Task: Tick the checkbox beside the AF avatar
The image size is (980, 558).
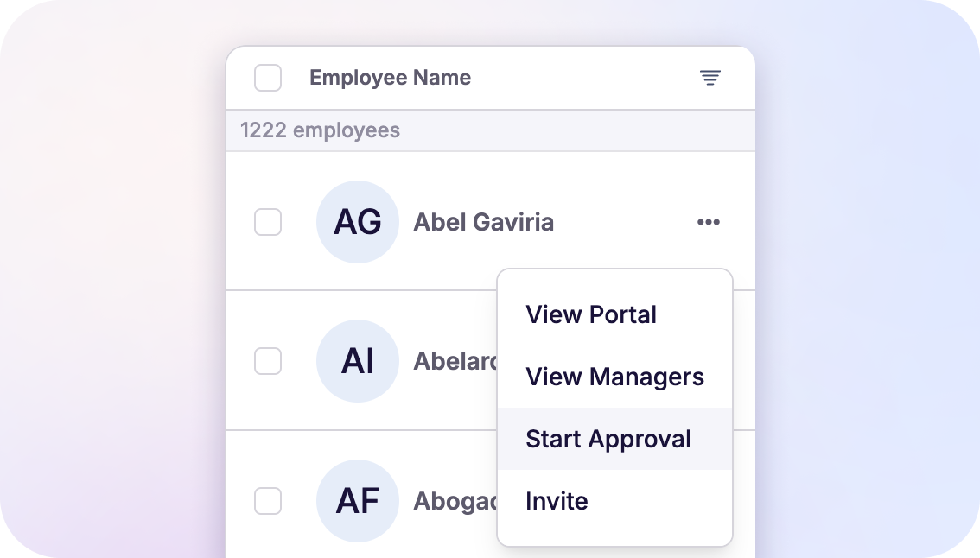Action: 268,501
